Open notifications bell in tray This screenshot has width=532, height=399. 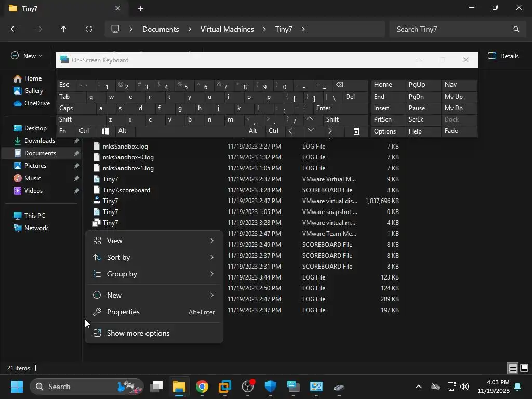[518, 387]
